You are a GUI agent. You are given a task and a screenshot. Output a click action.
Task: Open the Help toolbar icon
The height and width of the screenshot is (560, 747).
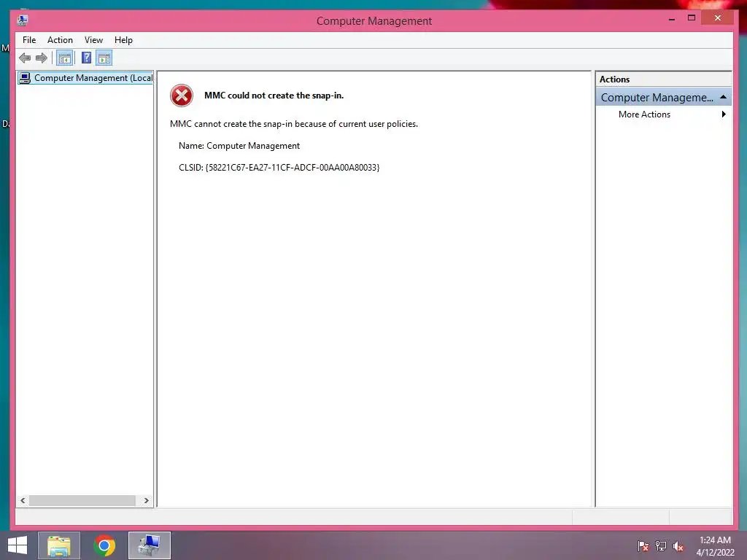pos(86,58)
